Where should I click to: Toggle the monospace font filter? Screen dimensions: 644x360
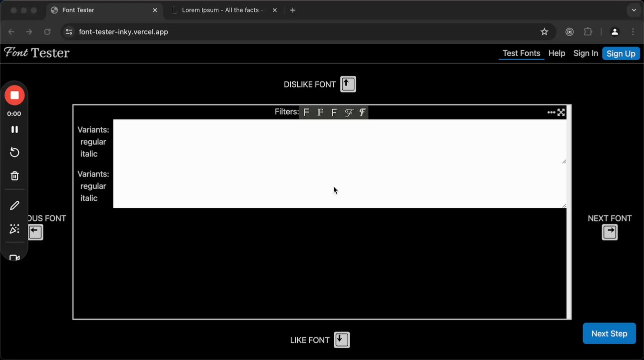pos(334,112)
